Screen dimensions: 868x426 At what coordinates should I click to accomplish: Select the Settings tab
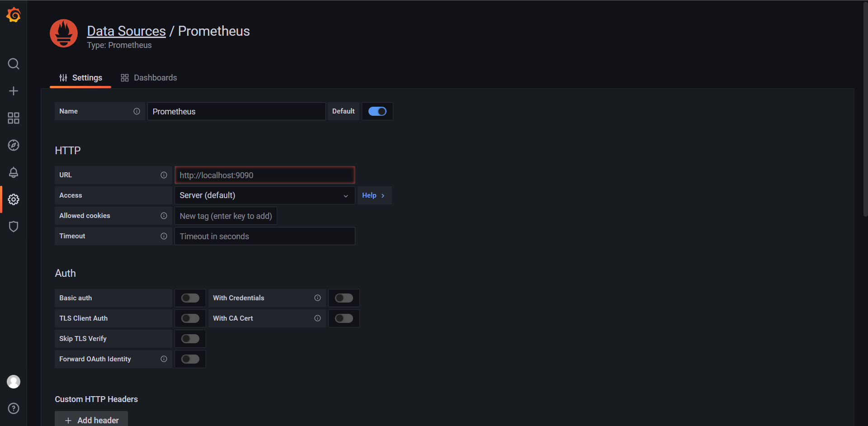[81, 78]
